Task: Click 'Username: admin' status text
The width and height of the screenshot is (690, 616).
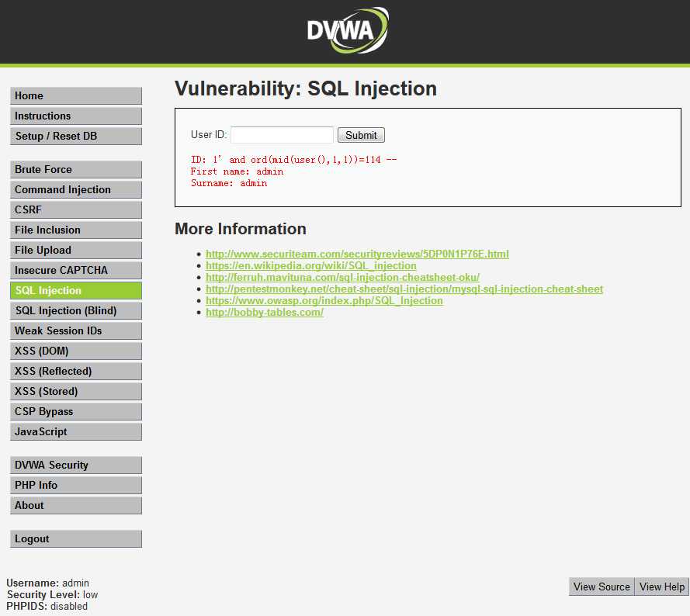Action: tap(47, 583)
